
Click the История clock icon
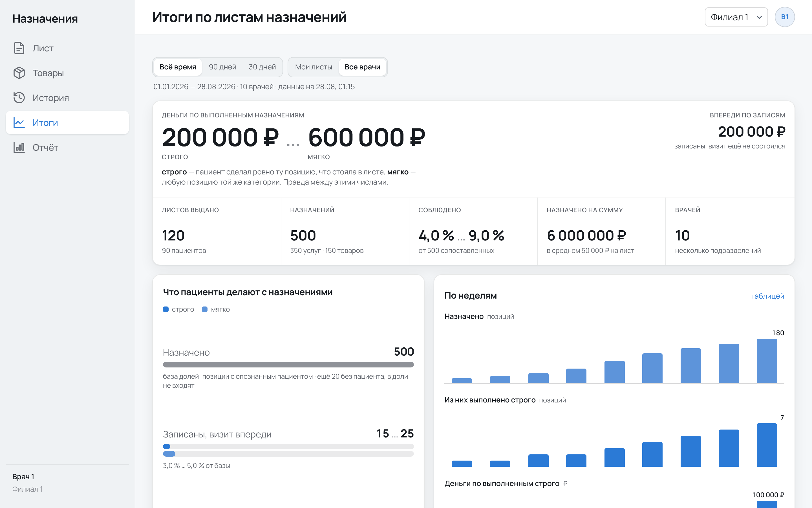[x=19, y=98]
